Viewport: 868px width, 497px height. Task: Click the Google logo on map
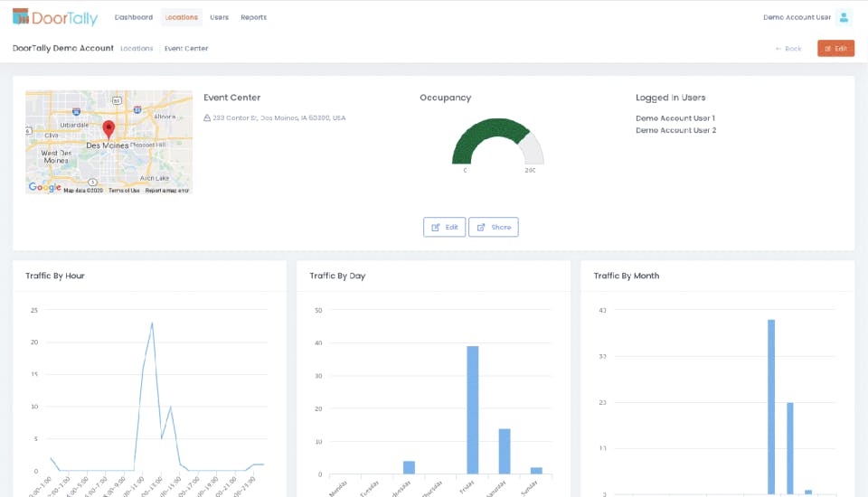45,187
